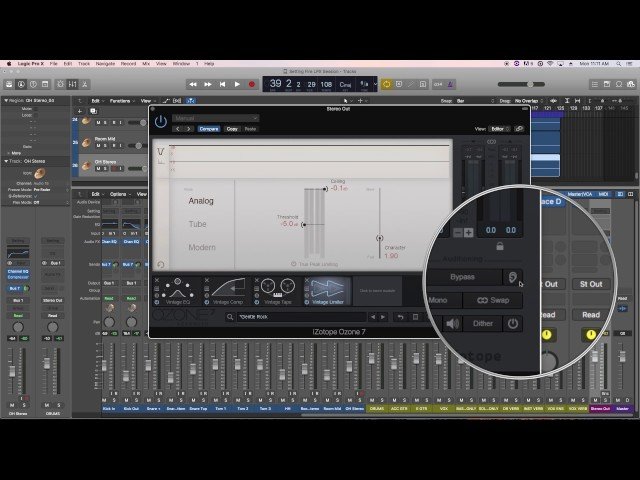Mute the Room Mid track

coord(98,145)
